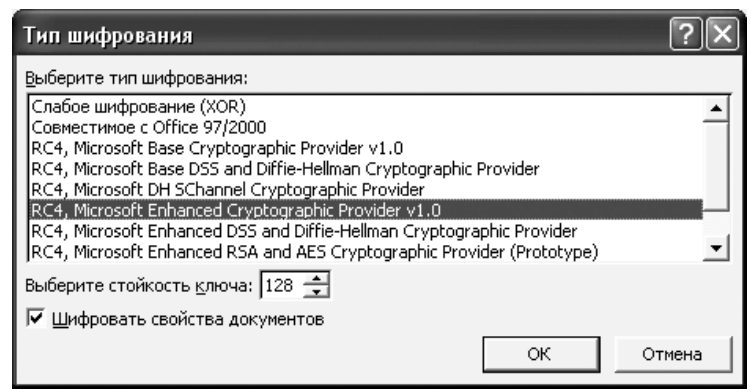Click the vertical scrollbar thumb
This screenshot has width=751, height=392.
tap(716, 165)
